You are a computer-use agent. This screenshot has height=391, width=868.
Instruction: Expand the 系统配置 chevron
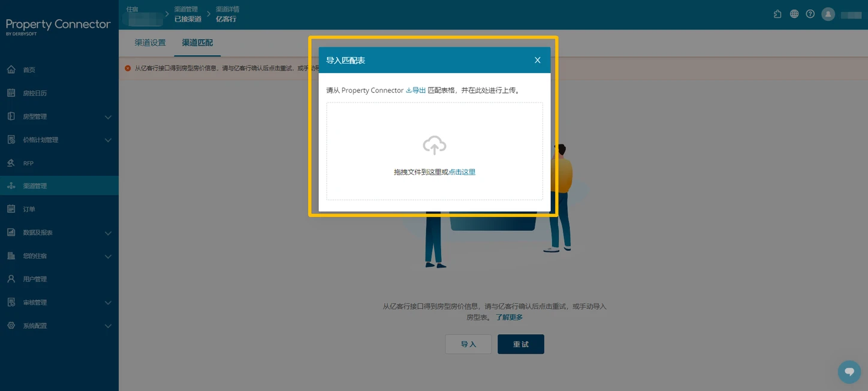108,326
